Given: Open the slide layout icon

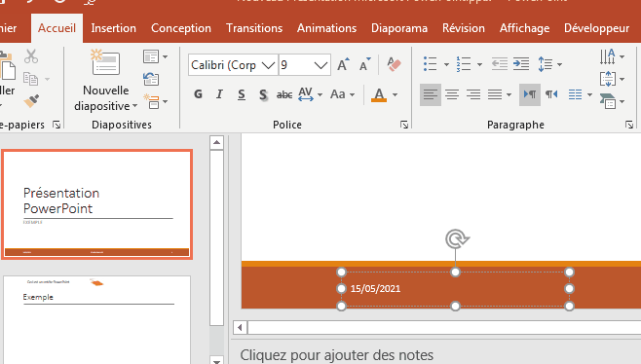Looking at the screenshot, I should click(x=151, y=56).
